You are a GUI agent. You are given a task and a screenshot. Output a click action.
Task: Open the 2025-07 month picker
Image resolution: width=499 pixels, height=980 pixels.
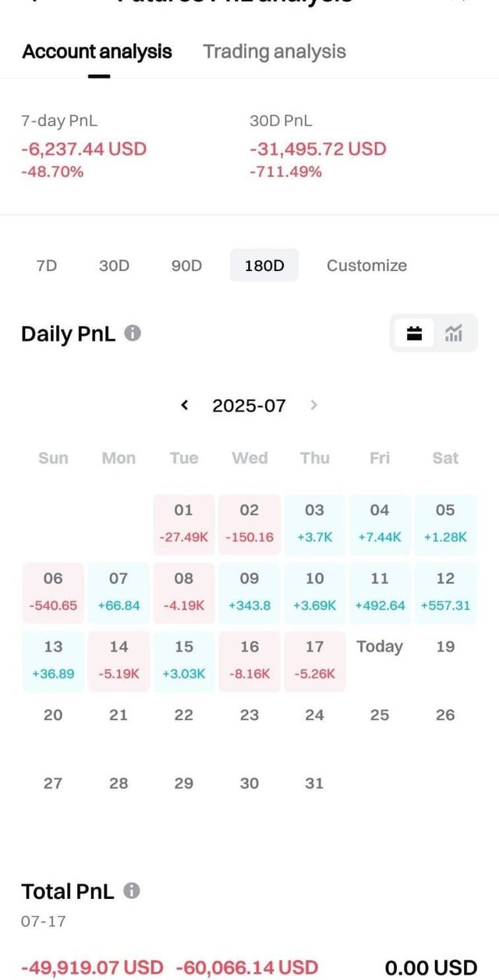point(249,405)
